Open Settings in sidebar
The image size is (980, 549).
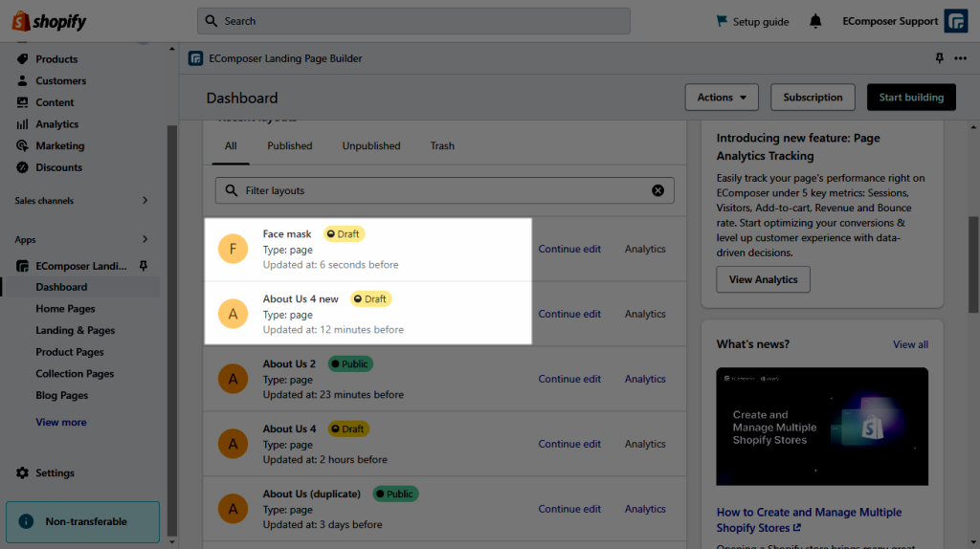tap(55, 472)
